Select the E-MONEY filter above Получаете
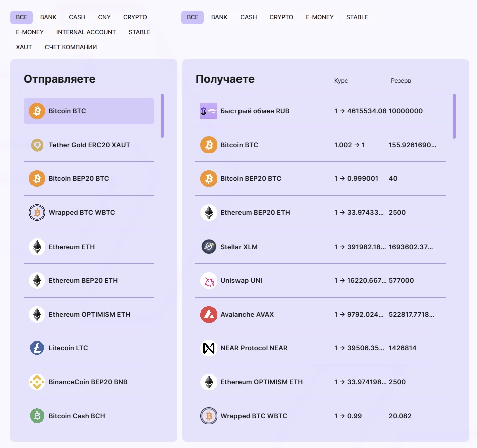This screenshot has height=448, width=477. tap(320, 17)
